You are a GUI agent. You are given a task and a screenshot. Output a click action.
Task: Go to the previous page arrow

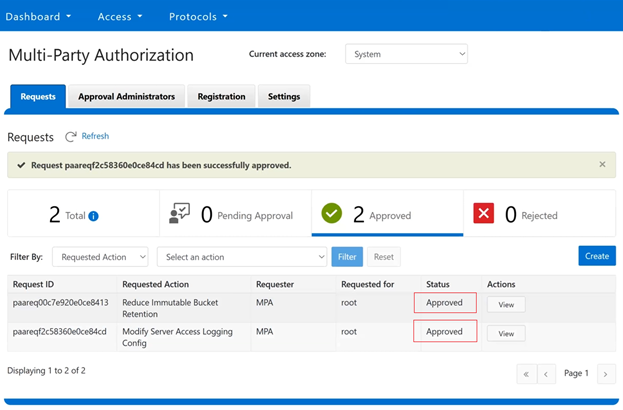[546, 374]
